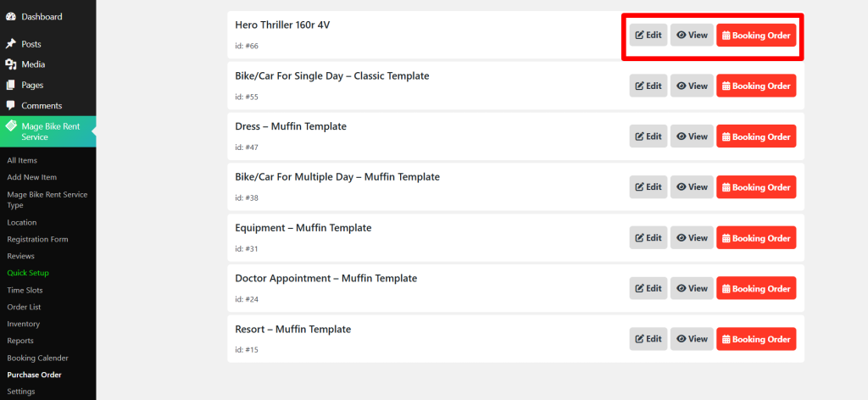The height and width of the screenshot is (400, 868).
Task: Click the Dashboard gauge icon
Action: pyautogui.click(x=10, y=17)
